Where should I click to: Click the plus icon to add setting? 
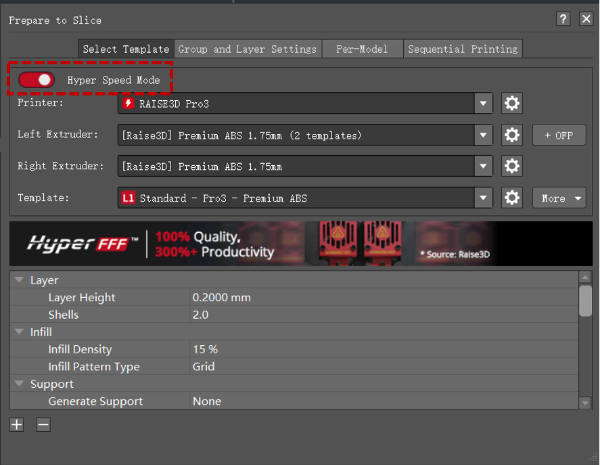pyautogui.click(x=17, y=424)
